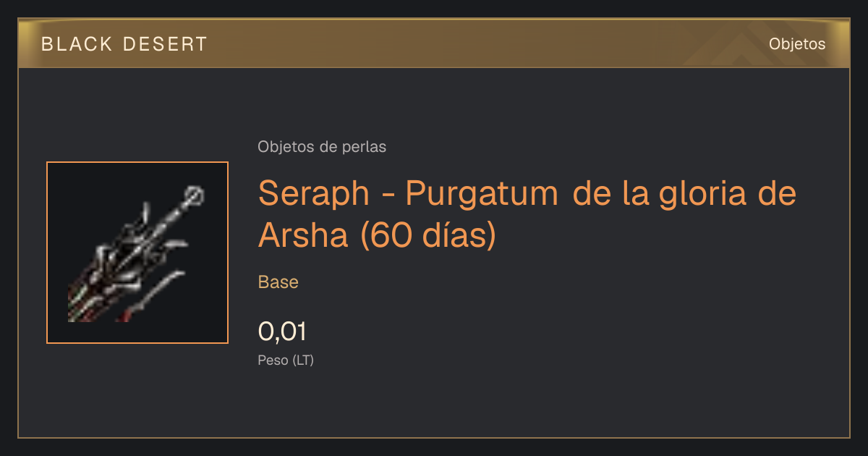
Task: Select the 0,01 weight value
Action: (283, 332)
